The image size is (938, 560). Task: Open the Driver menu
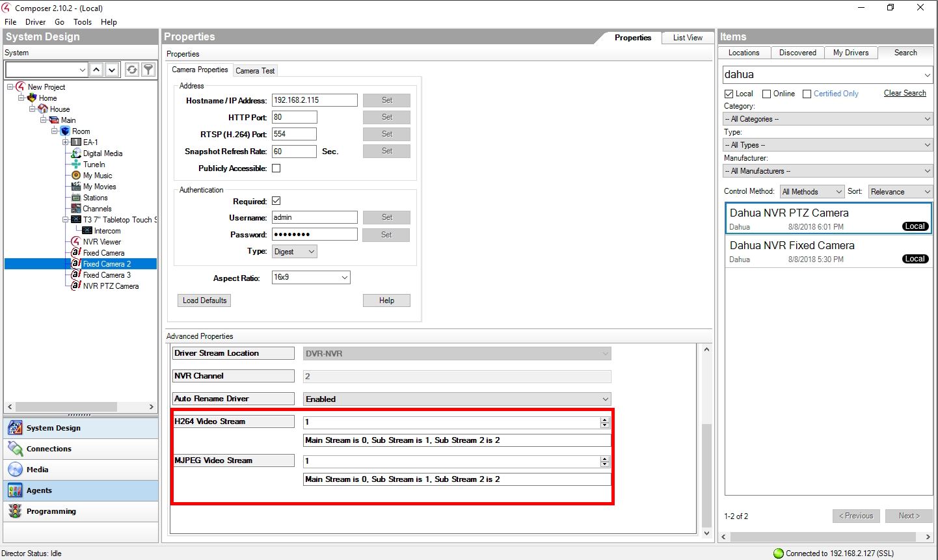[x=36, y=22]
